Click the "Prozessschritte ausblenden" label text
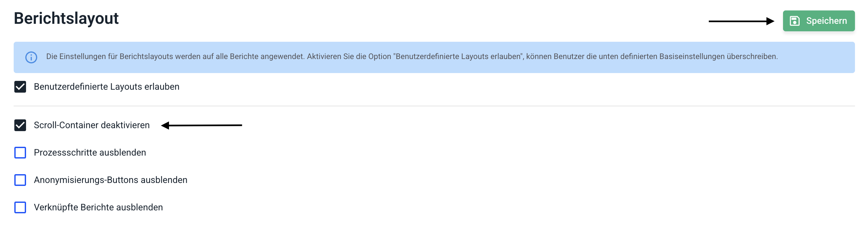The height and width of the screenshot is (227, 868). point(90,152)
